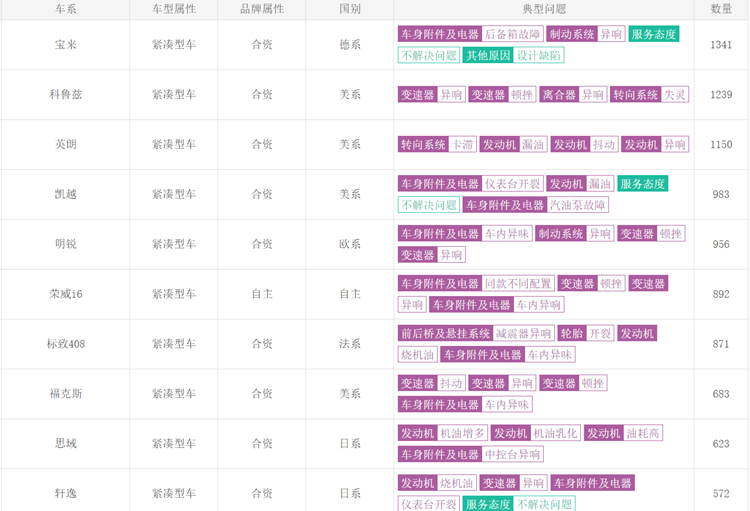Select the 明锐 car series cell
This screenshot has width=750, height=511.
[x=66, y=244]
